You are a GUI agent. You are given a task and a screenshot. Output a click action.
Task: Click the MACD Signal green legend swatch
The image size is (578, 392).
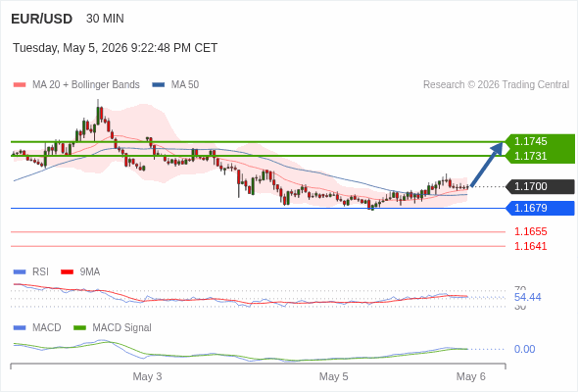click(79, 328)
